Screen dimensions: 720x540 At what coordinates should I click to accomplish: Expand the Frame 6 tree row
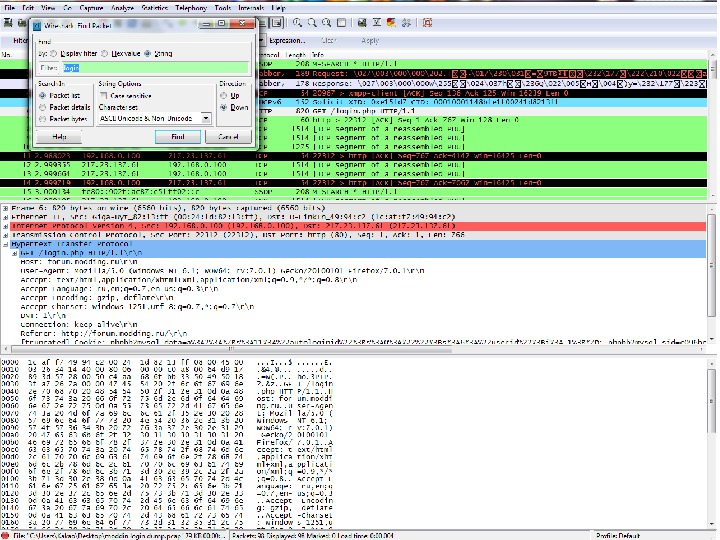pos(5,208)
